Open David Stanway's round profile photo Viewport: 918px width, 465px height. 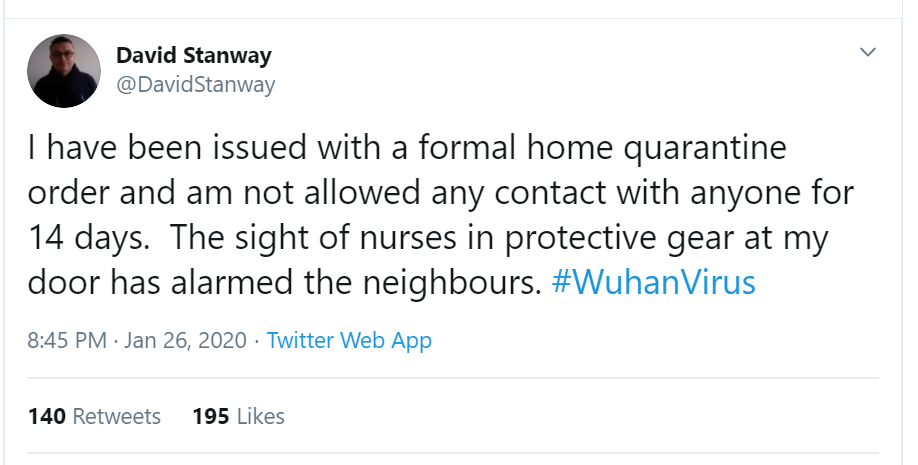coord(64,71)
